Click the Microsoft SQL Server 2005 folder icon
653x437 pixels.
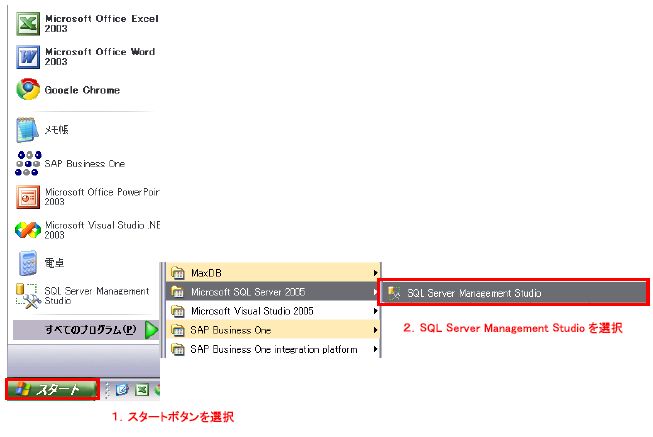178,292
